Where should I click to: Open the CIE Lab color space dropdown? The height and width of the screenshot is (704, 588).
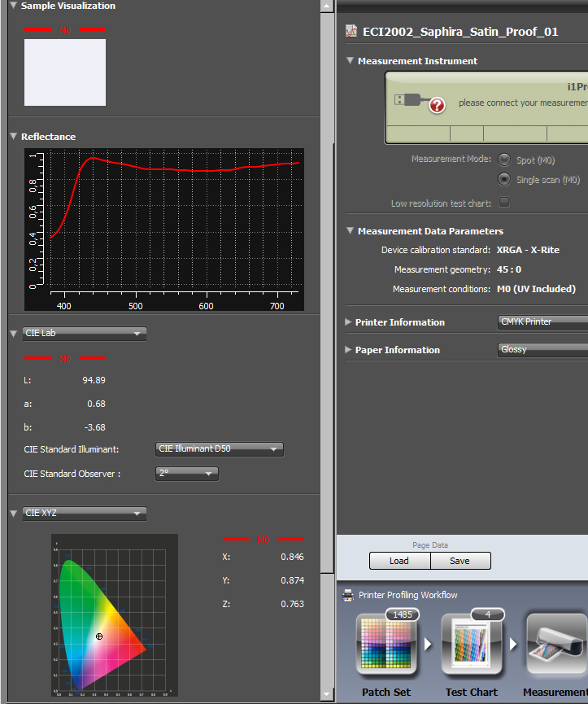tap(85, 333)
